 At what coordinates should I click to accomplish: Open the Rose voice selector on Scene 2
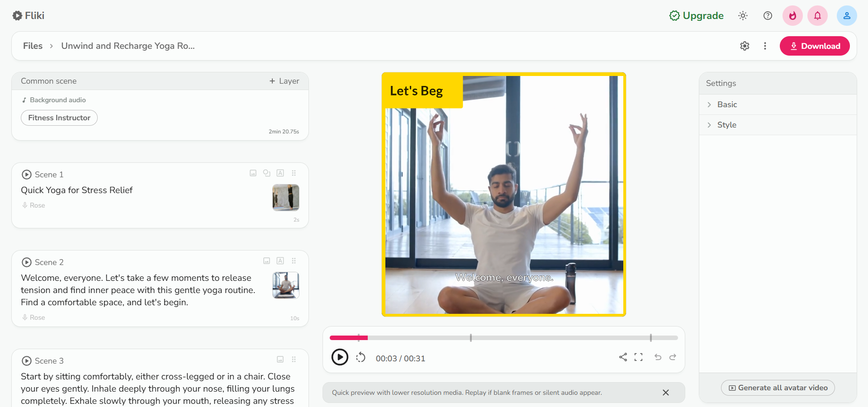coord(33,317)
